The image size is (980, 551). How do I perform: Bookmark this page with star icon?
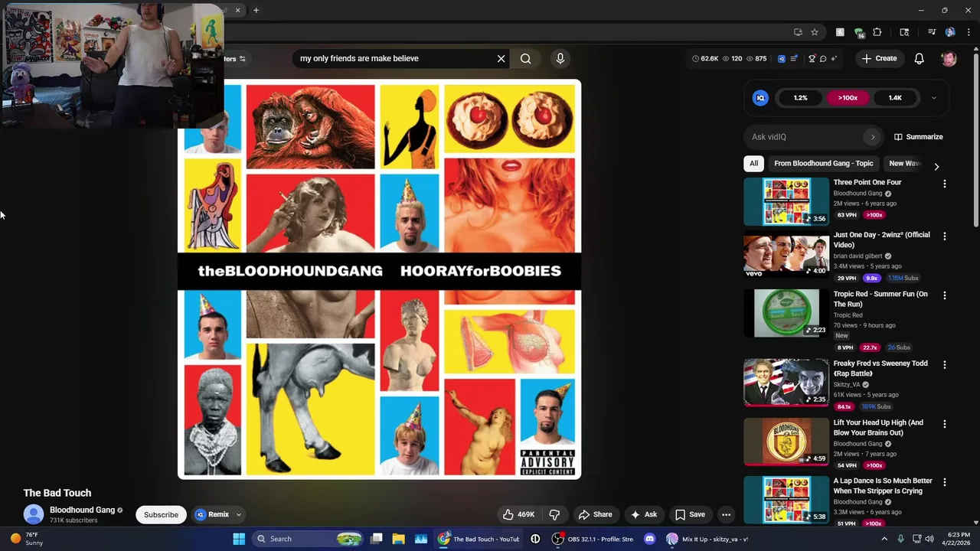[x=815, y=32]
